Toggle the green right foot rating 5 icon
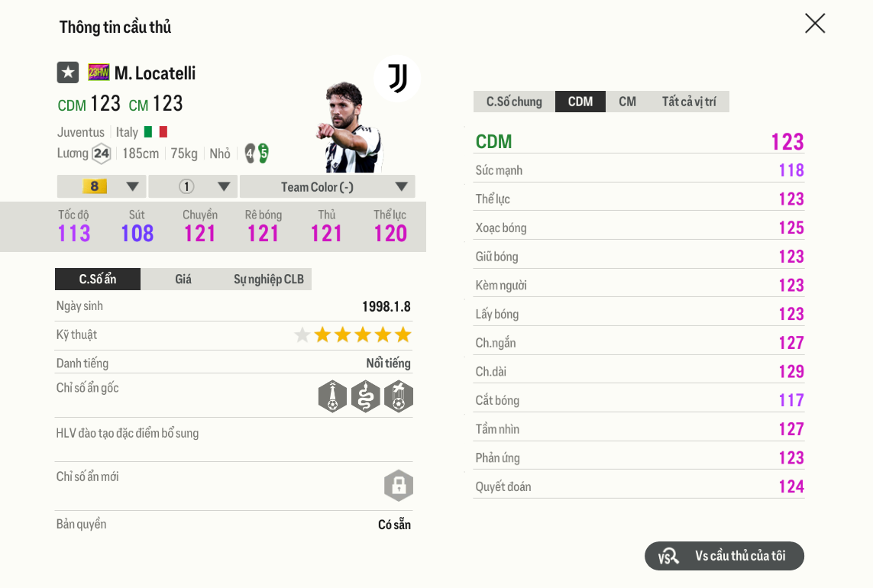The image size is (873, 588). [265, 152]
